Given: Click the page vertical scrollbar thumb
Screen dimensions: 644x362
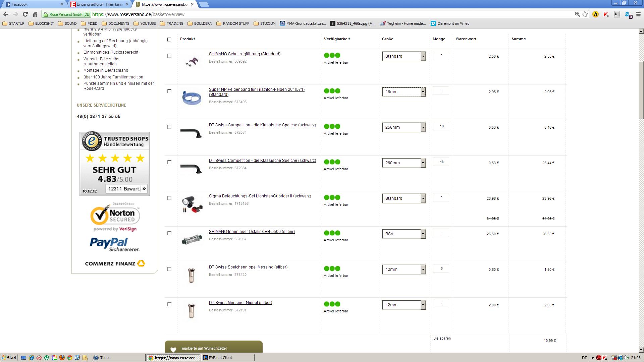Looking at the screenshot, I should coord(641,90).
